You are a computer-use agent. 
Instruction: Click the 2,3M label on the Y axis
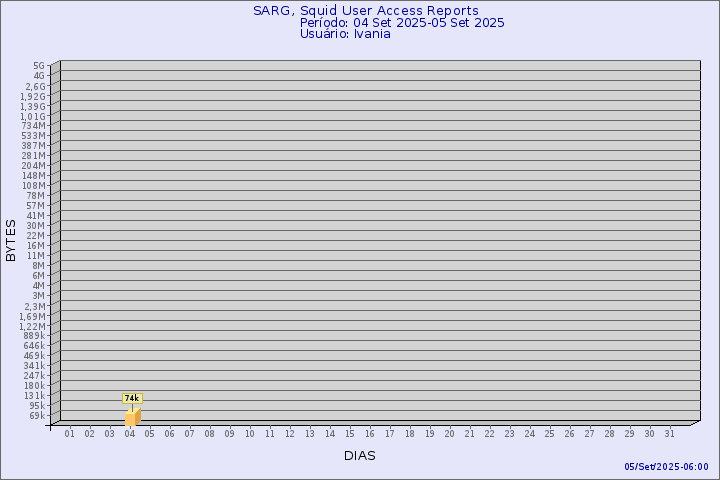click(x=34, y=306)
